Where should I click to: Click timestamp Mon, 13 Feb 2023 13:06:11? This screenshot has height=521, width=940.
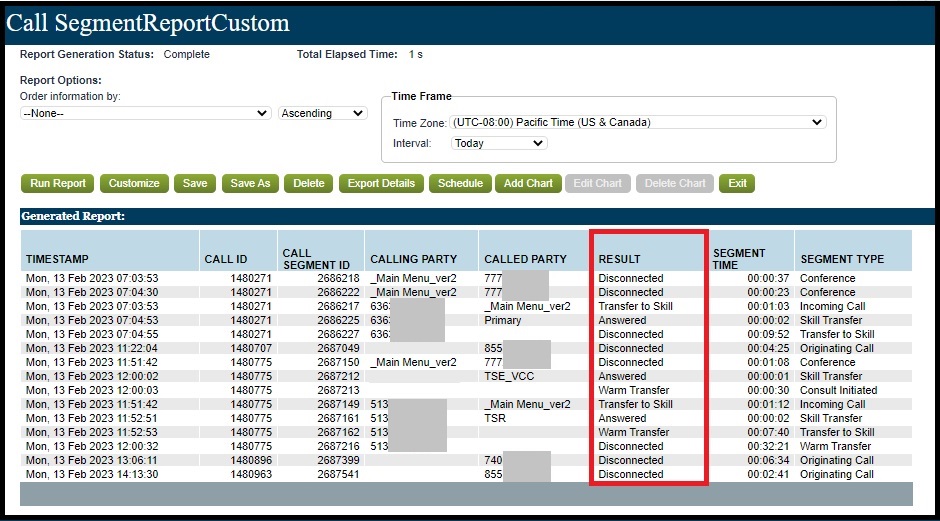tap(92, 460)
